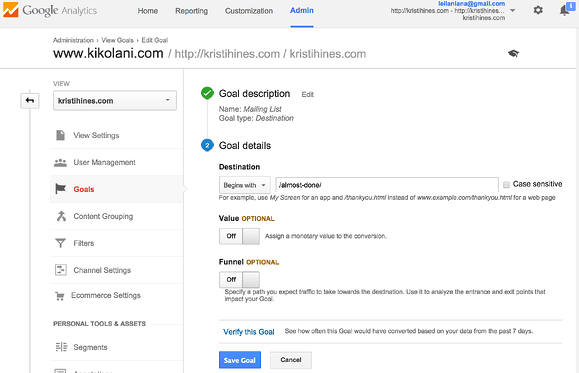The height and width of the screenshot is (373, 579).
Task: Click Edit next to Goal description
Action: point(308,95)
